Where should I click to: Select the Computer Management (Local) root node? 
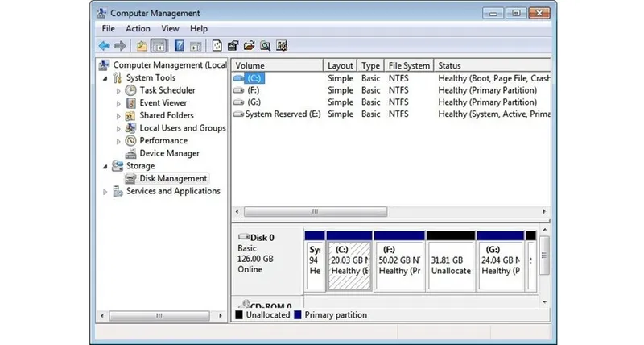click(x=169, y=65)
